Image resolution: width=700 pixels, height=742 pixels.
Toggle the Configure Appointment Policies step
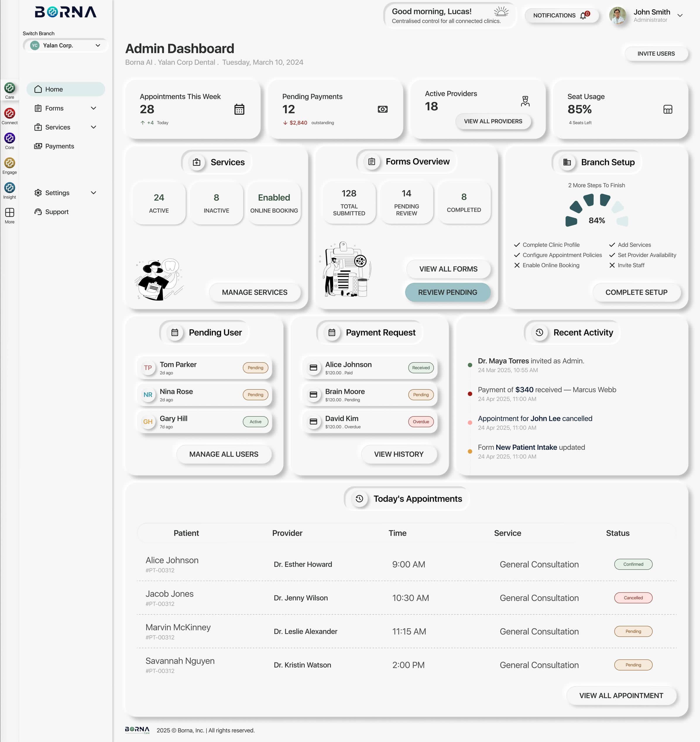558,255
